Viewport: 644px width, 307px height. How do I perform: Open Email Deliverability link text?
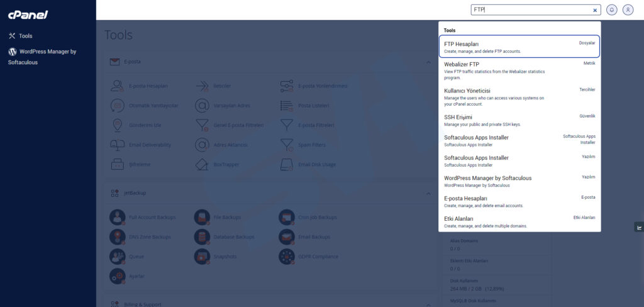pyautogui.click(x=150, y=145)
